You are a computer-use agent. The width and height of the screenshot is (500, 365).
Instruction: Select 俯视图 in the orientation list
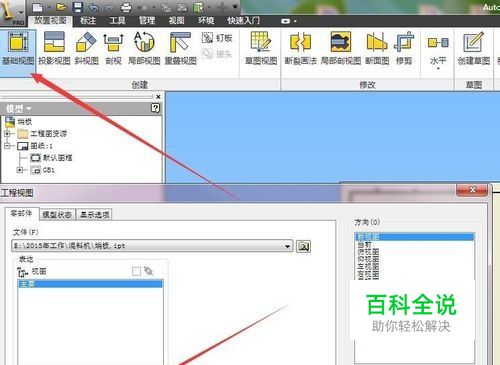[x=368, y=252]
